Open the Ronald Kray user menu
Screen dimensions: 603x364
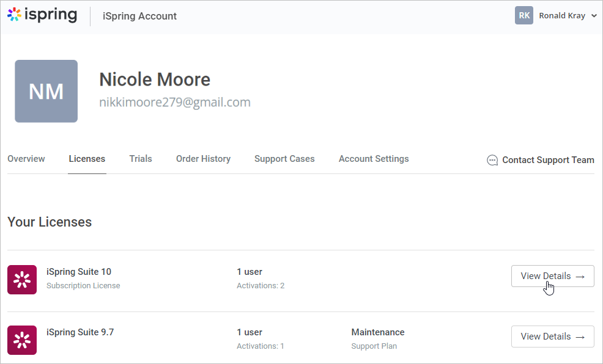(x=561, y=16)
